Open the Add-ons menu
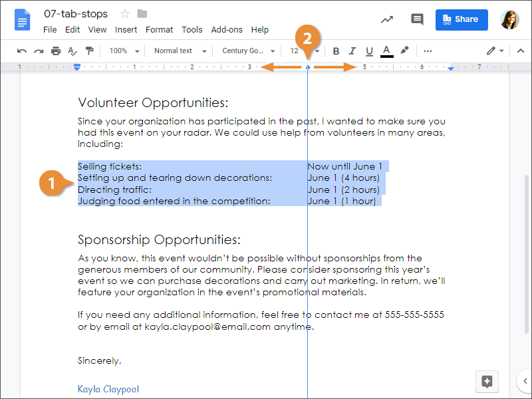Screen dimensions: 532x399 click(x=227, y=30)
